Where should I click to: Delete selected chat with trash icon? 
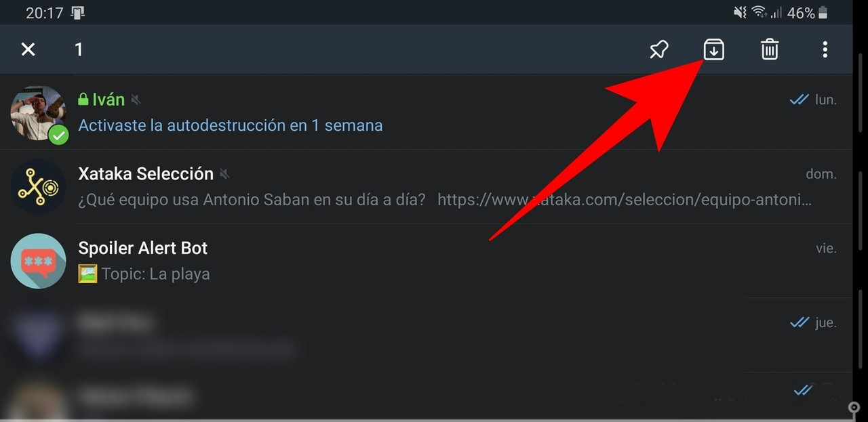point(769,49)
